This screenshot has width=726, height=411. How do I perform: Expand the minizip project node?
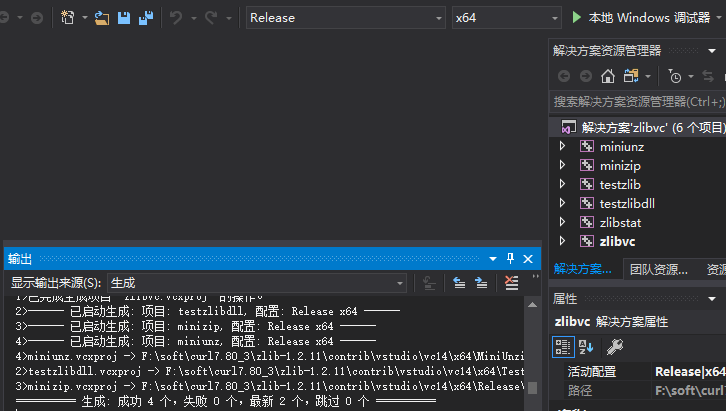(562, 165)
